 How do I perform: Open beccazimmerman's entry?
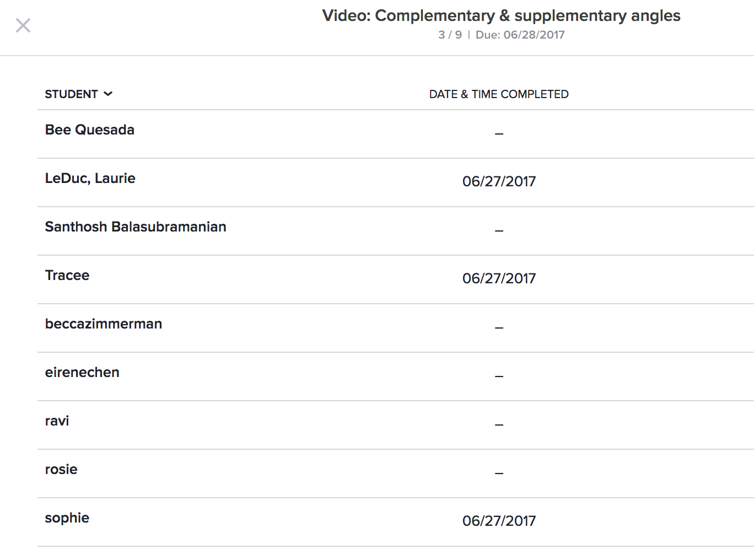[x=104, y=324]
